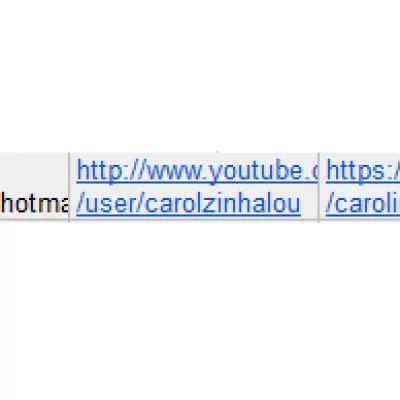Click the word youtube in the link
400x400 pixels.
point(255,171)
